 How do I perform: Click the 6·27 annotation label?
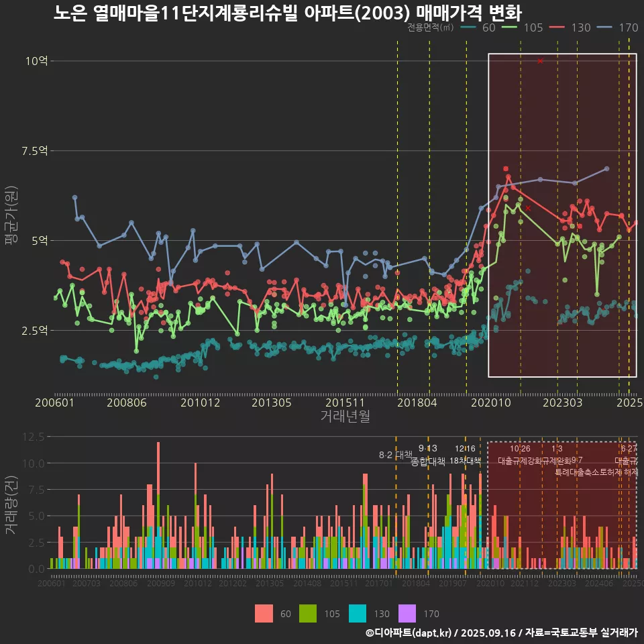[x=629, y=449]
